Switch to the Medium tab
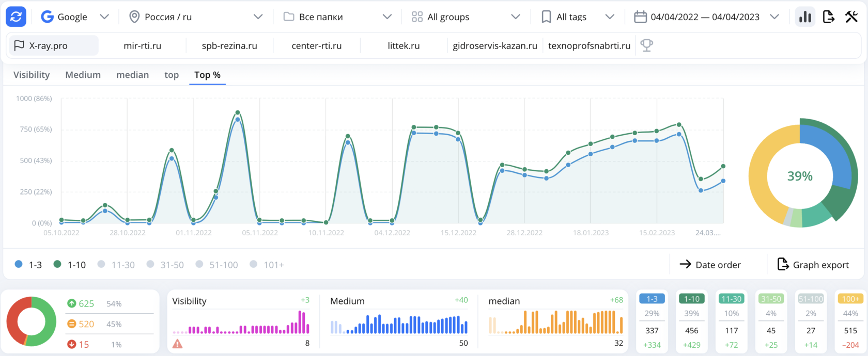The image size is (868, 356). (x=83, y=75)
